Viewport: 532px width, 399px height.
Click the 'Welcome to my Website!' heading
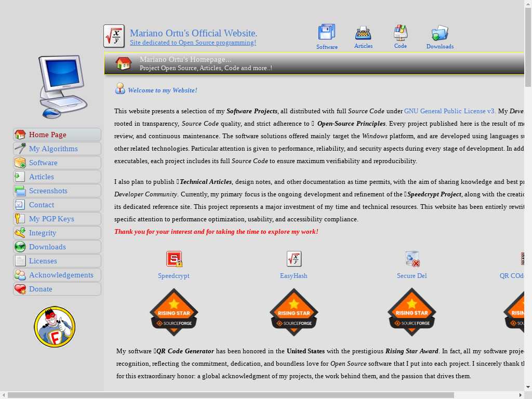(x=163, y=90)
